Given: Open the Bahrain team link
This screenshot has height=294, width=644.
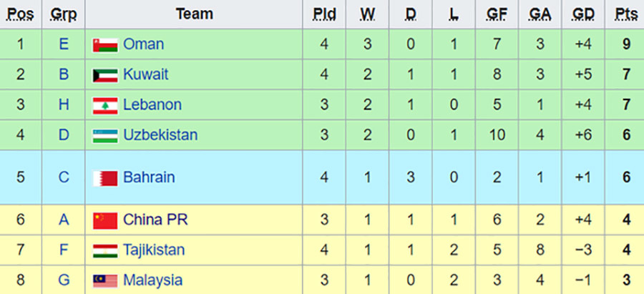Looking at the screenshot, I should click(x=148, y=177).
